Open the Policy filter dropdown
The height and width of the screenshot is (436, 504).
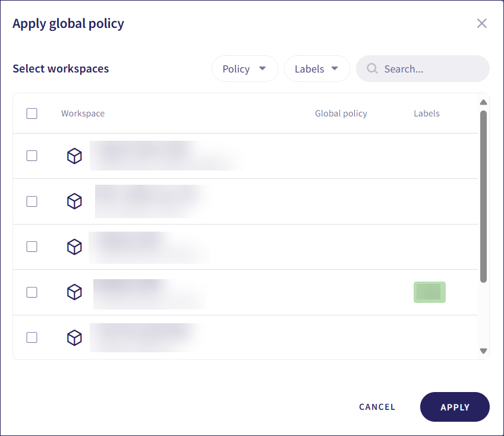pyautogui.click(x=245, y=69)
